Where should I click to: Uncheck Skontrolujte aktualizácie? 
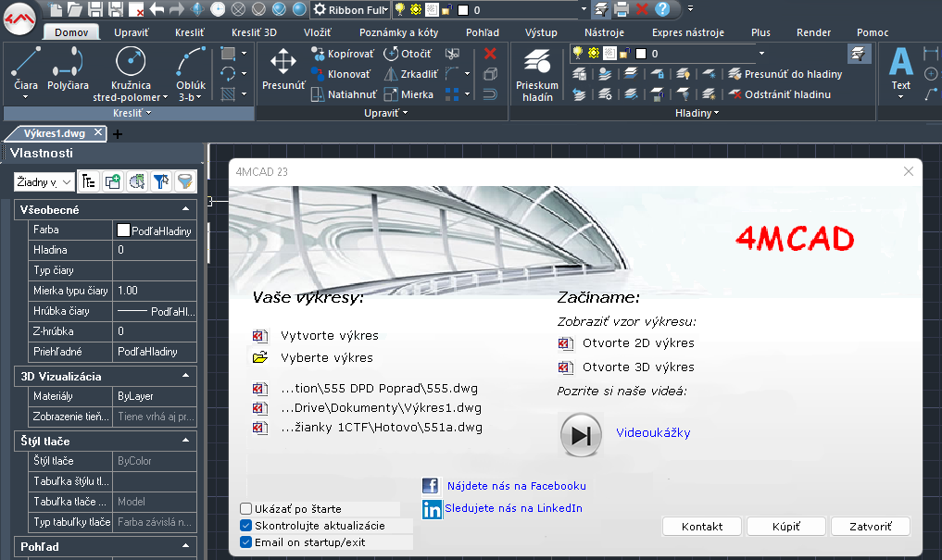245,526
